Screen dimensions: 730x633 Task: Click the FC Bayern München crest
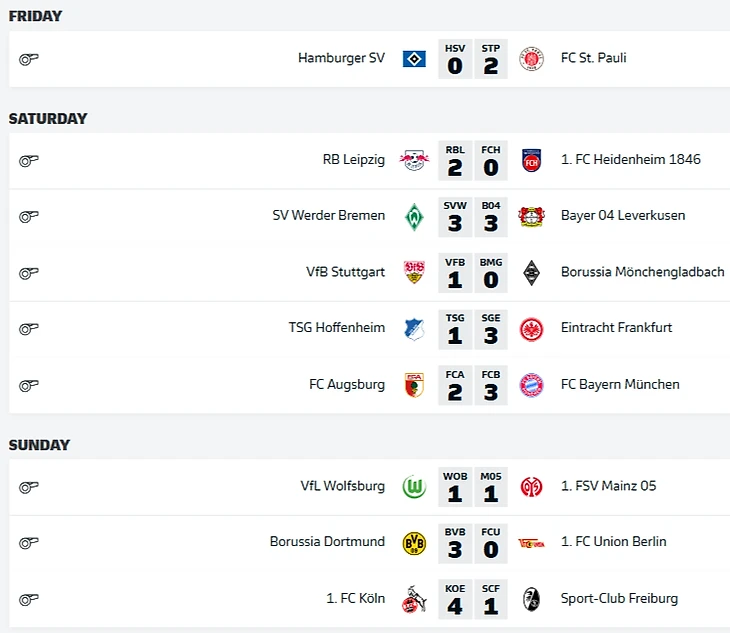click(x=531, y=385)
